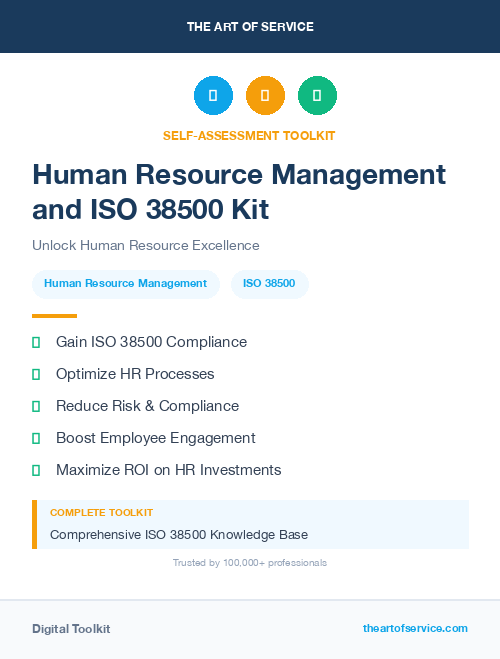Click bullet icon beside Maximize ROI on HR Investments
Viewport: 500px width, 659px height.
(x=36, y=470)
